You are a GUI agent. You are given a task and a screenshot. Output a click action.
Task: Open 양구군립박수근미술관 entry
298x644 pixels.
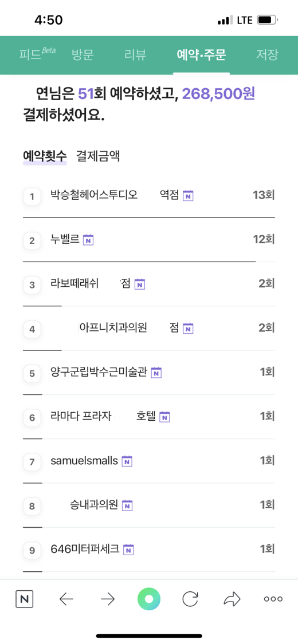[x=149, y=373]
